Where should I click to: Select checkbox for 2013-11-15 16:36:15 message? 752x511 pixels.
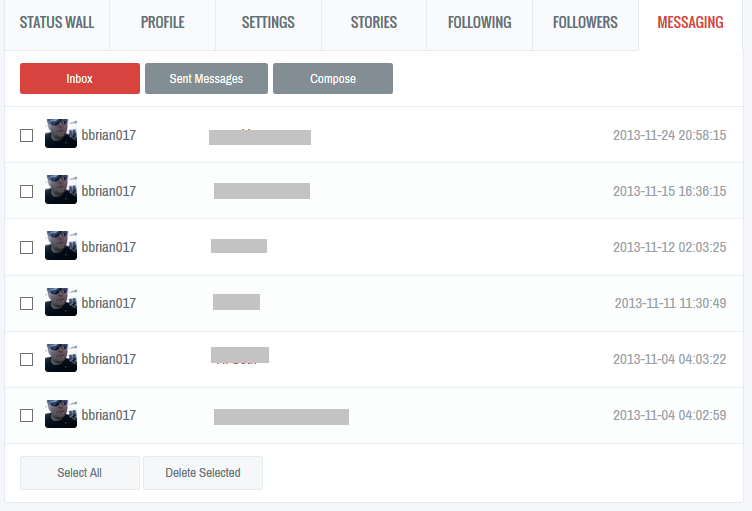(x=27, y=192)
